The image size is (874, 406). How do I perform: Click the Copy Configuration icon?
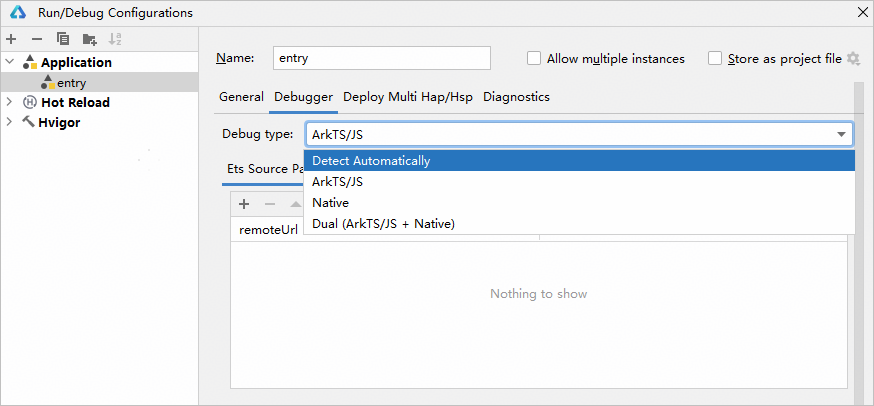(63, 39)
